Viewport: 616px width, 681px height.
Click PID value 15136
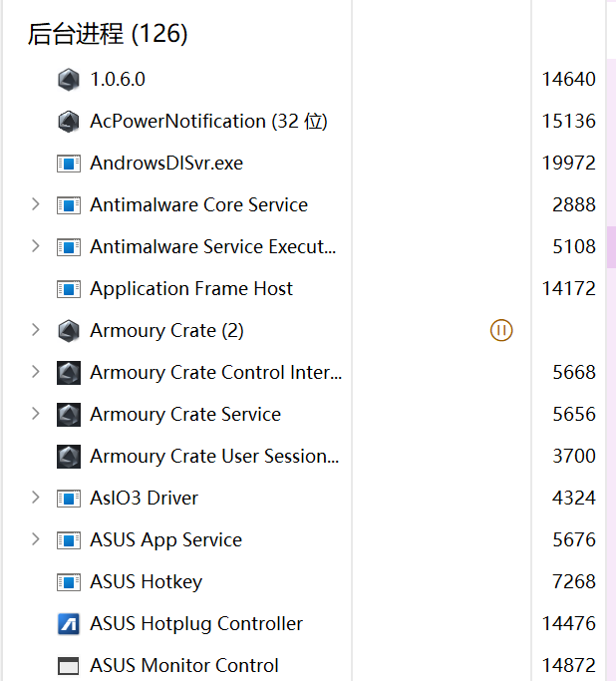pos(569,122)
